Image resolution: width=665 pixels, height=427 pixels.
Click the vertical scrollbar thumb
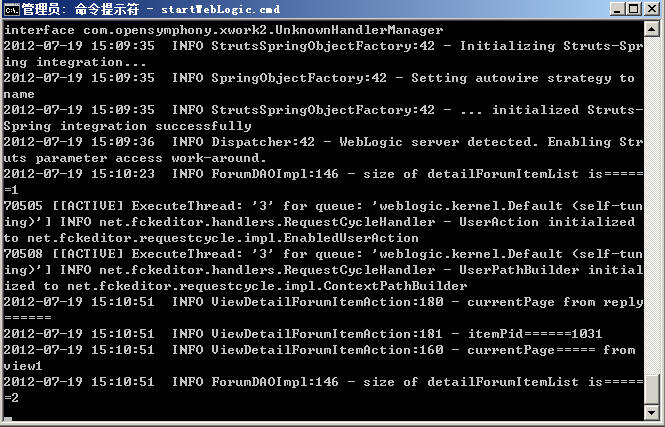pyautogui.click(x=651, y=390)
